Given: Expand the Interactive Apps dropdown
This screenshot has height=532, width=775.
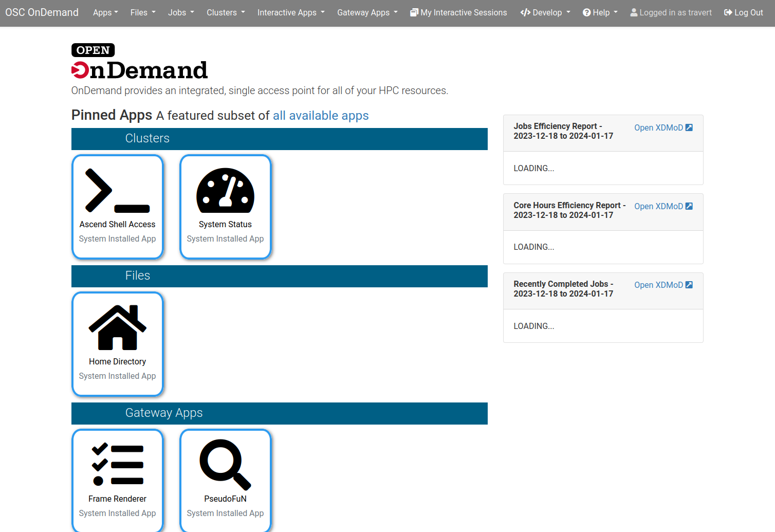Looking at the screenshot, I should pos(291,12).
